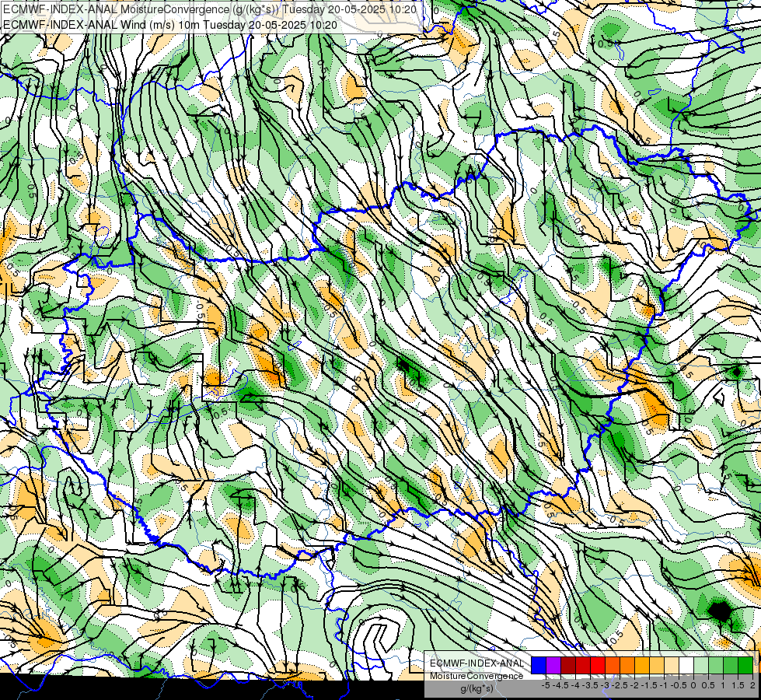Screen dimensions: 761x700
Task: Click the legend swatch between -4 and -3.5
Action: point(583,665)
